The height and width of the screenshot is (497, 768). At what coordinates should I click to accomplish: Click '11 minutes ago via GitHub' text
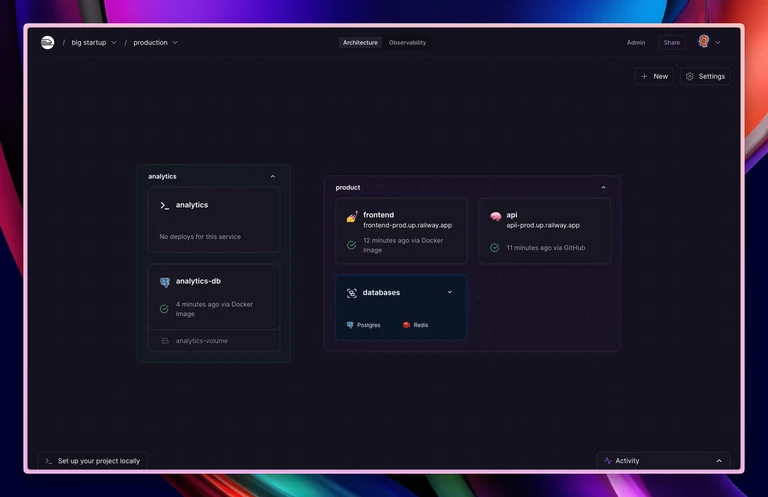click(546, 248)
